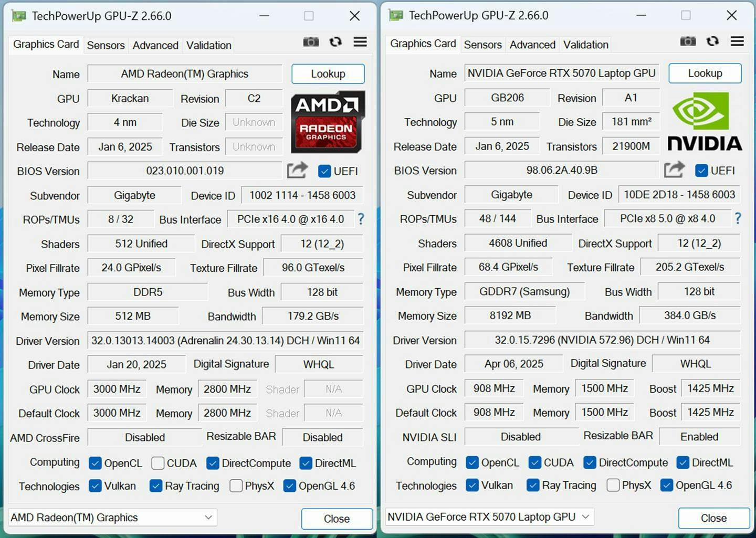Click the 512 MB Memory Size field
The height and width of the screenshot is (538, 756).
133,316
